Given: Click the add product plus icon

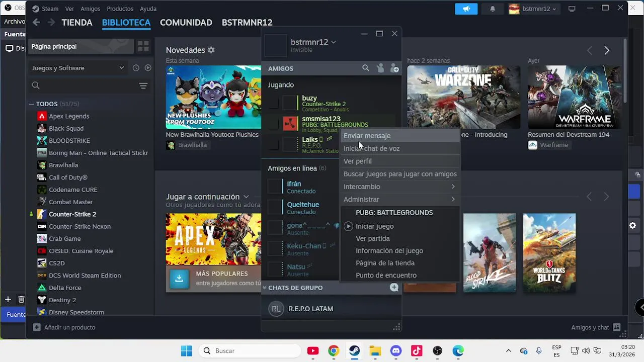Looking at the screenshot, I should 37,327.
